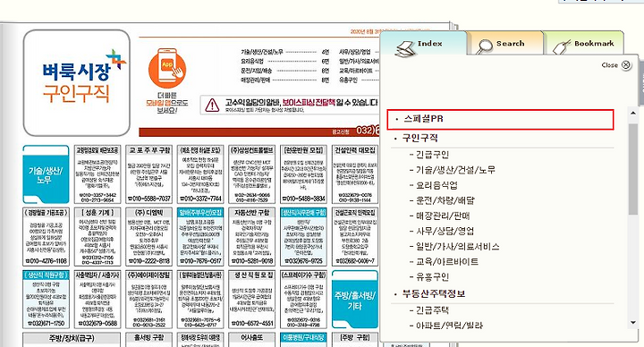Close the index panel with the X icon
This screenshot has height=347, width=644.
coord(626,65)
